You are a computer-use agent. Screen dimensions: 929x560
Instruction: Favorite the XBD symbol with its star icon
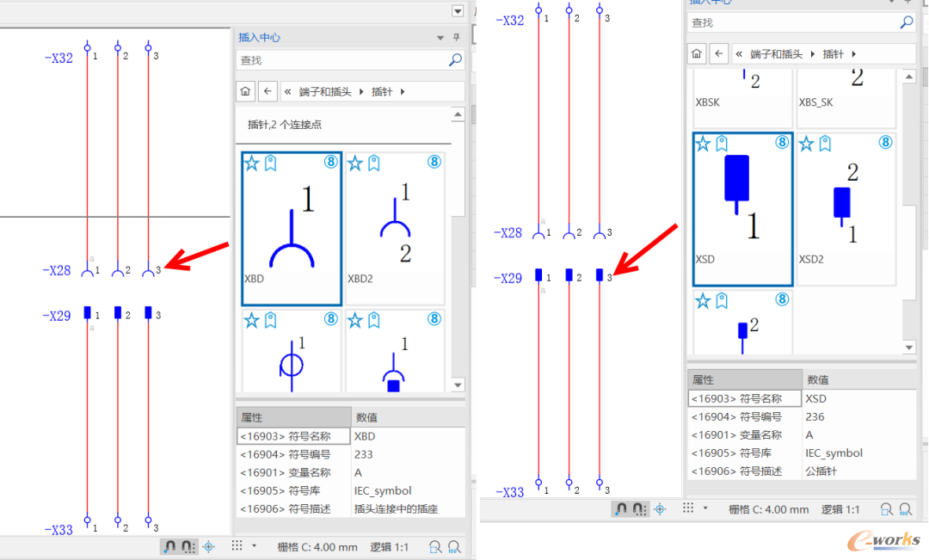click(x=252, y=163)
